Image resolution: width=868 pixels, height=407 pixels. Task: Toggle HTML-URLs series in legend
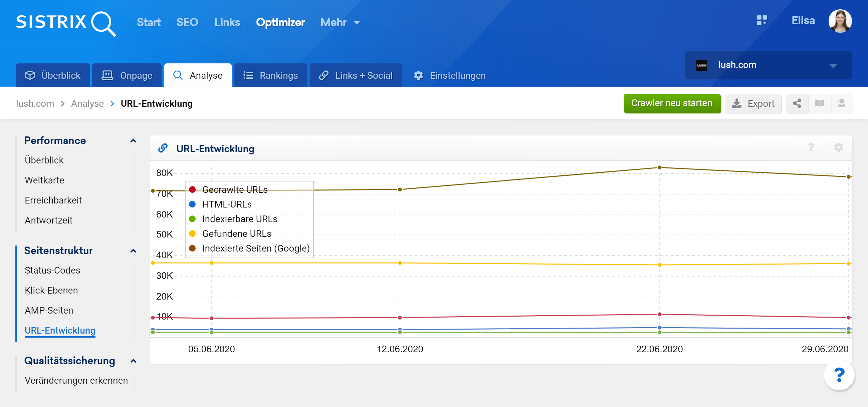click(x=226, y=205)
